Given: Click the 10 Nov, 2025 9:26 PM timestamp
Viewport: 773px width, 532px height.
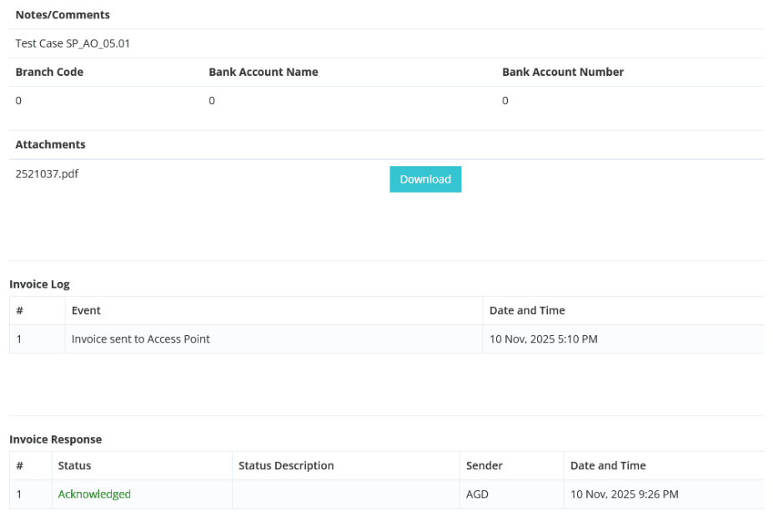Looking at the screenshot, I should pyautogui.click(x=624, y=494).
